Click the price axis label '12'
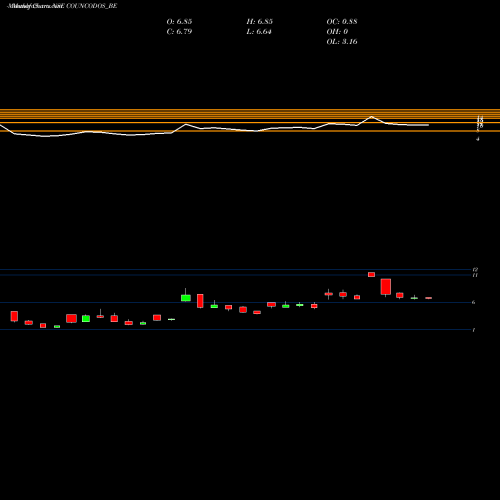 [475, 269]
